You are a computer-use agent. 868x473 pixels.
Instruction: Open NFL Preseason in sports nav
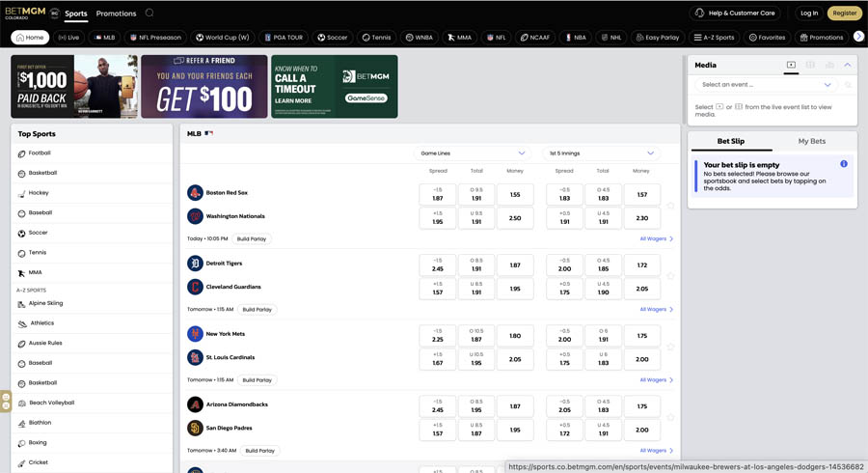[155, 37]
